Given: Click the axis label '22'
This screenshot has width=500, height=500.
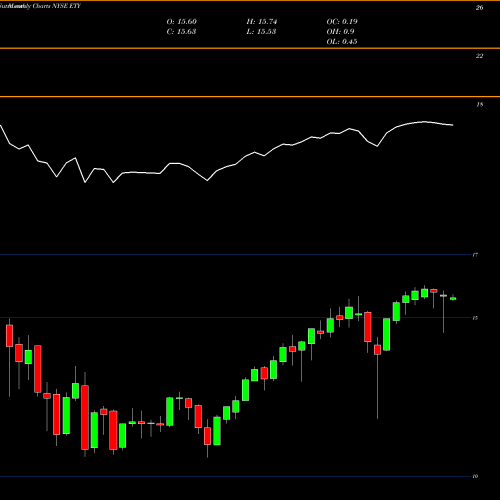Looking at the screenshot, I should [479, 56].
